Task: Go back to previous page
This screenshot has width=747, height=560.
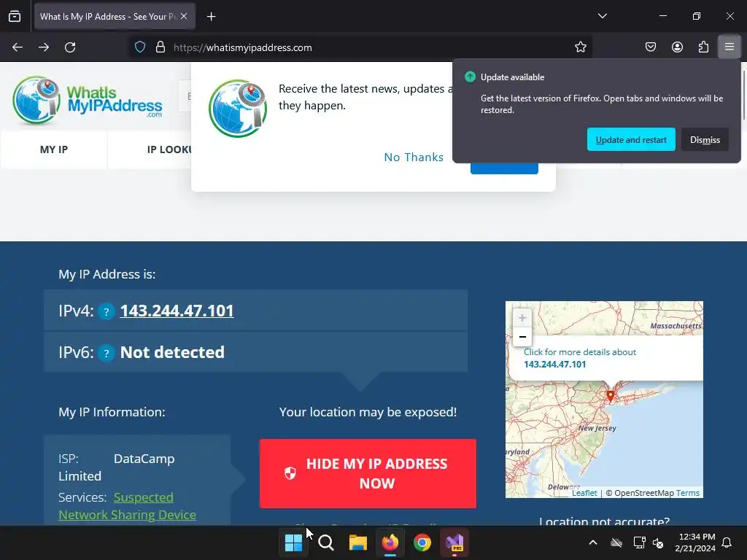Action: coord(18,47)
